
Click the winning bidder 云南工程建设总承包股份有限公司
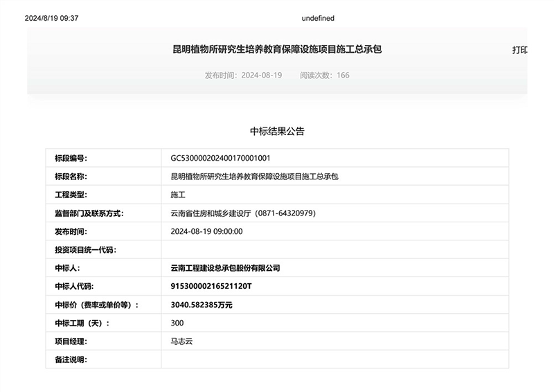click(225, 268)
